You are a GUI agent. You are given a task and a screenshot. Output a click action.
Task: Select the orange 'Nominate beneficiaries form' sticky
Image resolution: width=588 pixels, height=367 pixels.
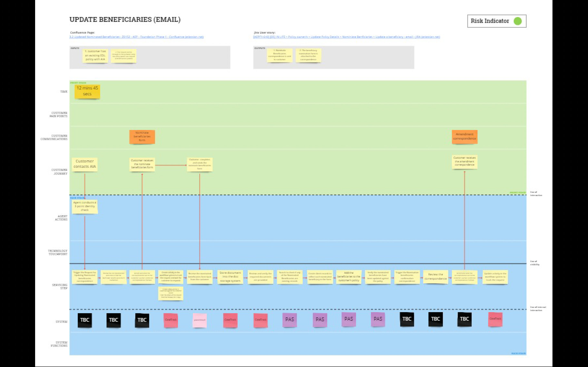coord(142,137)
